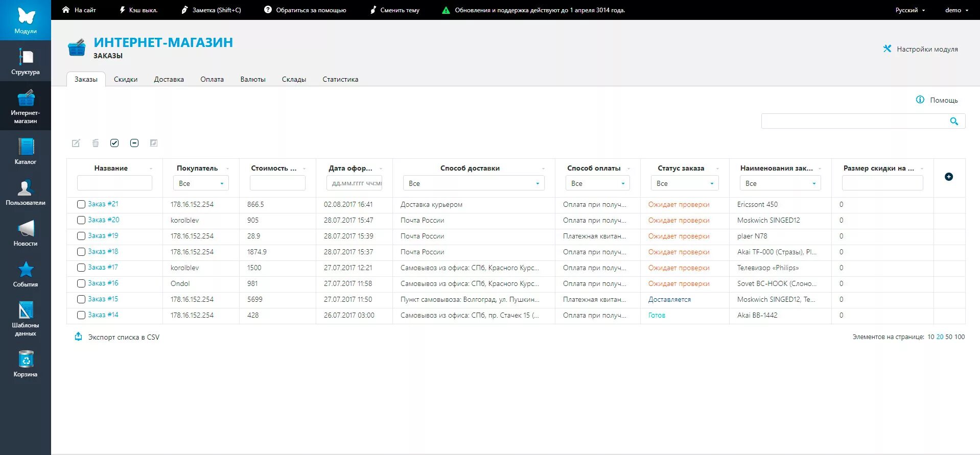Click the Размер скидки filter input field
This screenshot has width=980, height=455.
[x=882, y=183]
